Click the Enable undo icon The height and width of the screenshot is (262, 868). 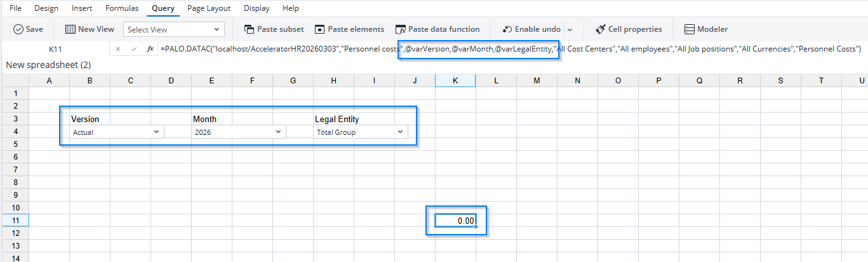point(507,29)
